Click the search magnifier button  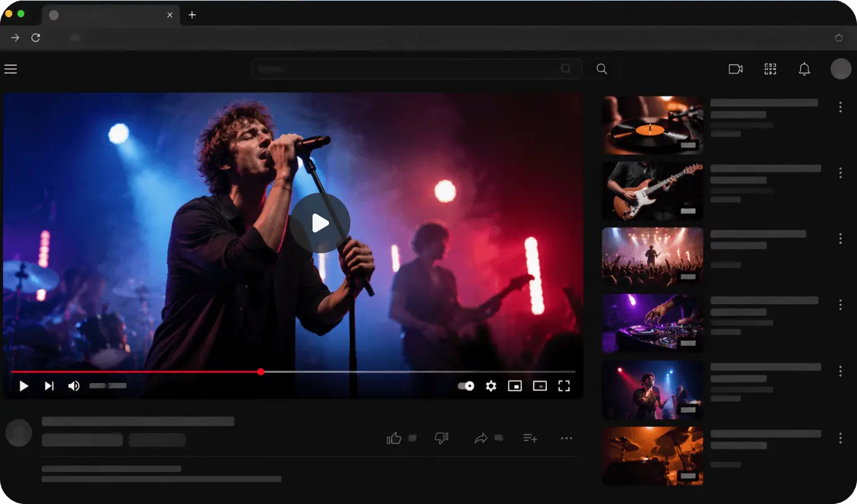[602, 69]
